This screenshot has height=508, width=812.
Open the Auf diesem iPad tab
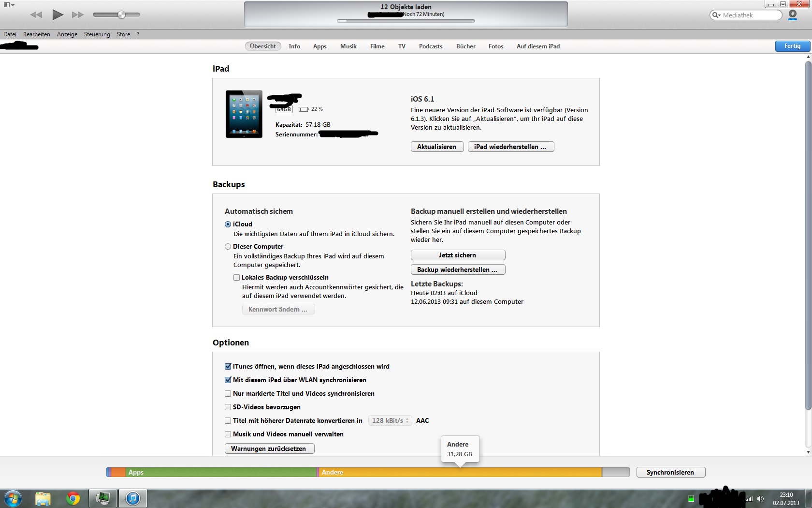[x=538, y=46]
